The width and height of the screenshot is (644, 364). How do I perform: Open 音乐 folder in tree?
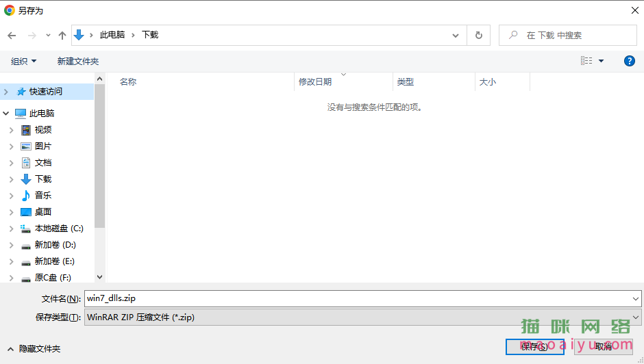42,195
